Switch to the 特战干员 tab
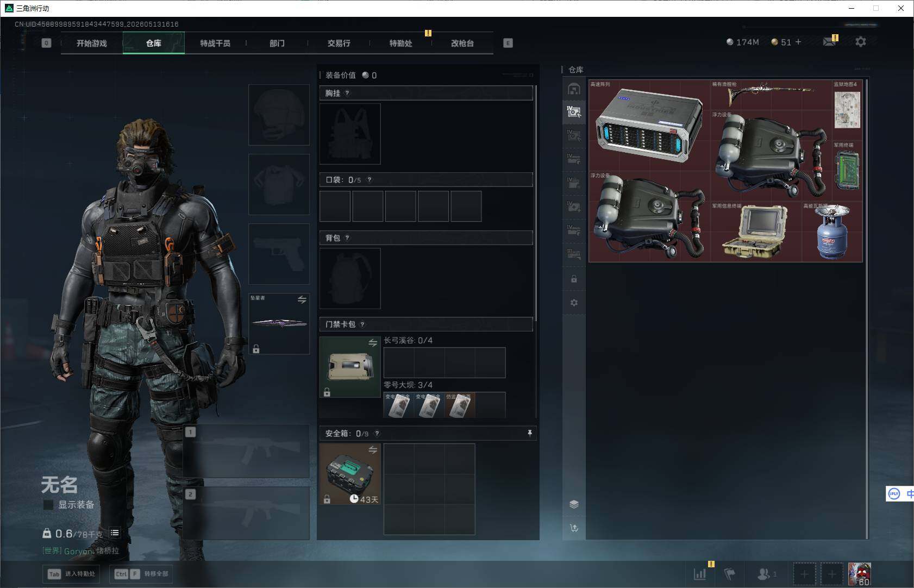This screenshot has width=914, height=588. 215,43
